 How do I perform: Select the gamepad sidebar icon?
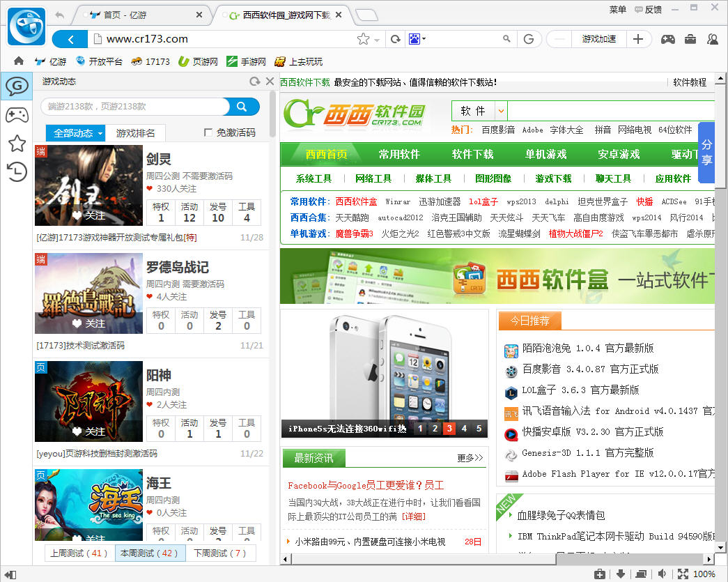point(17,115)
